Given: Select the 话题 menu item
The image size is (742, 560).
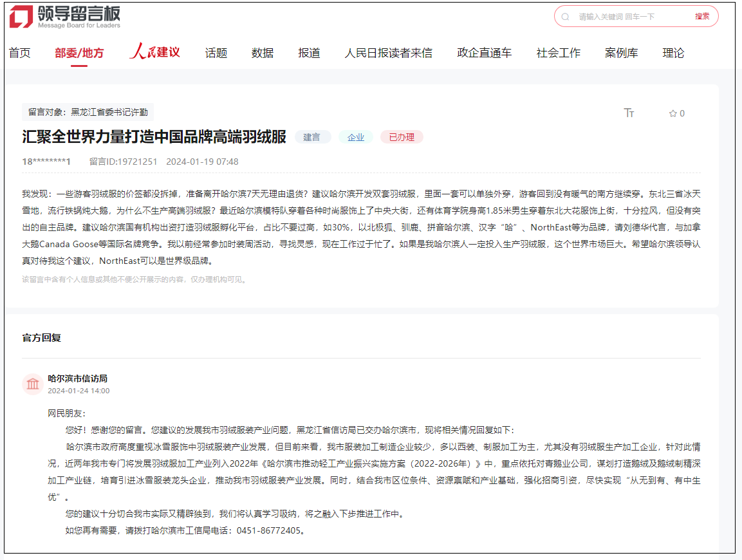Looking at the screenshot, I should [x=216, y=53].
